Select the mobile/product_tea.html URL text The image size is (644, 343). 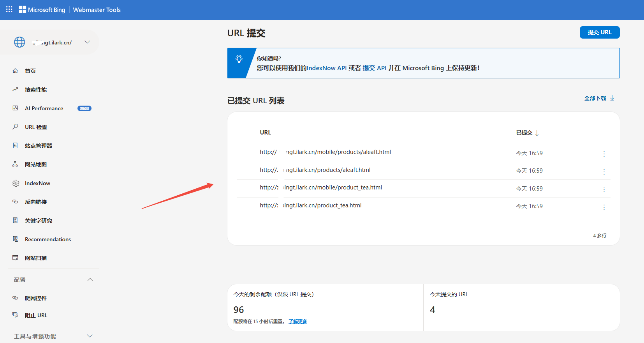point(321,187)
